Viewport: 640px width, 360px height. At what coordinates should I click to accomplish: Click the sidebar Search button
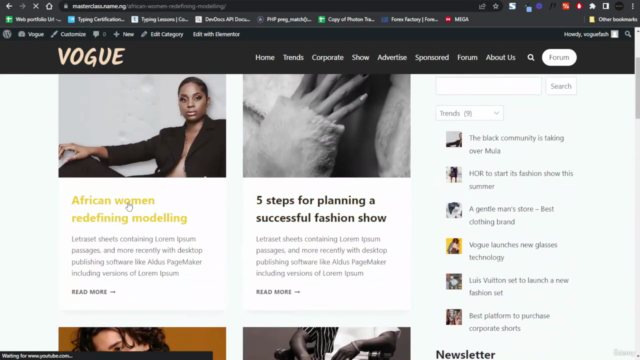point(561,86)
